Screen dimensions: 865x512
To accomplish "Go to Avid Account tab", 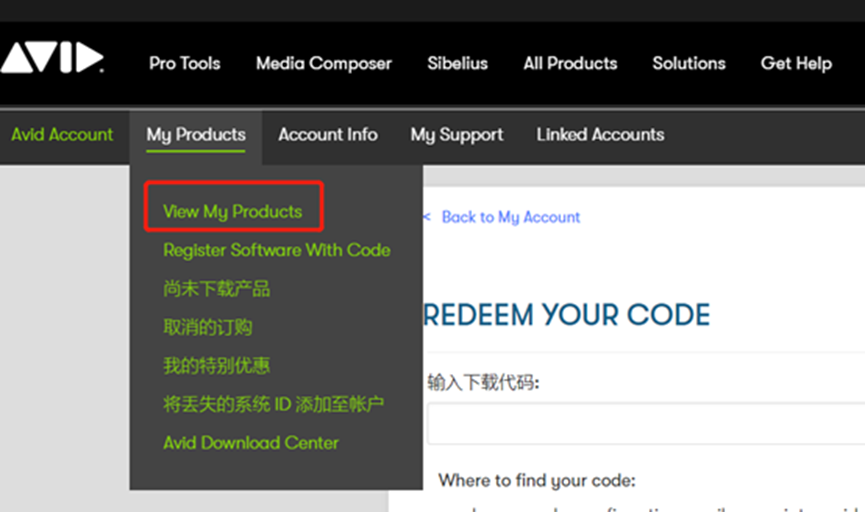I will (62, 134).
